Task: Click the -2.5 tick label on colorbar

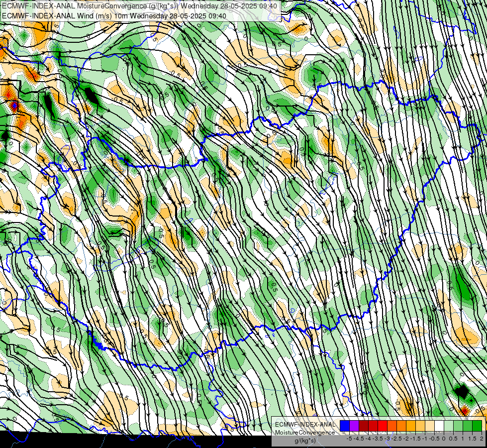Action: coord(397,439)
